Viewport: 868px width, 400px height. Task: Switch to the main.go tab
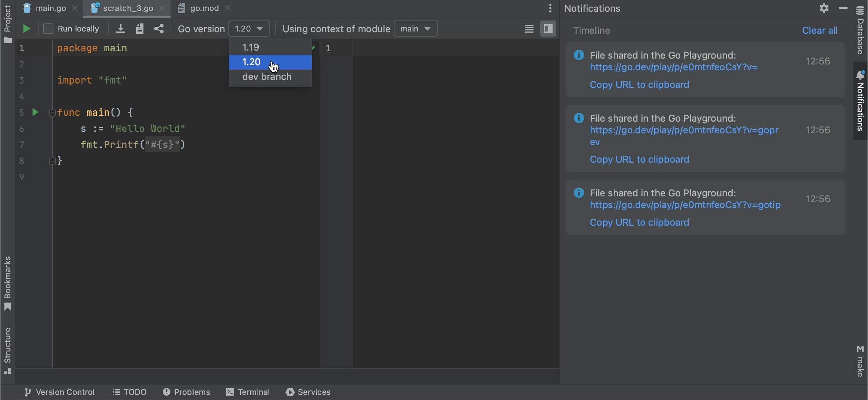click(51, 8)
